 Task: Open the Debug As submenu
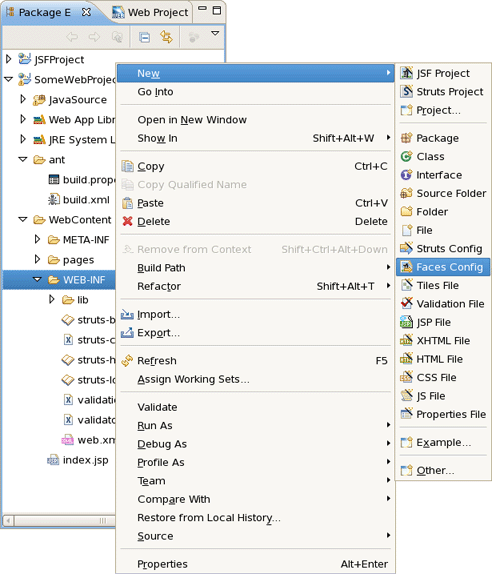pos(256,444)
